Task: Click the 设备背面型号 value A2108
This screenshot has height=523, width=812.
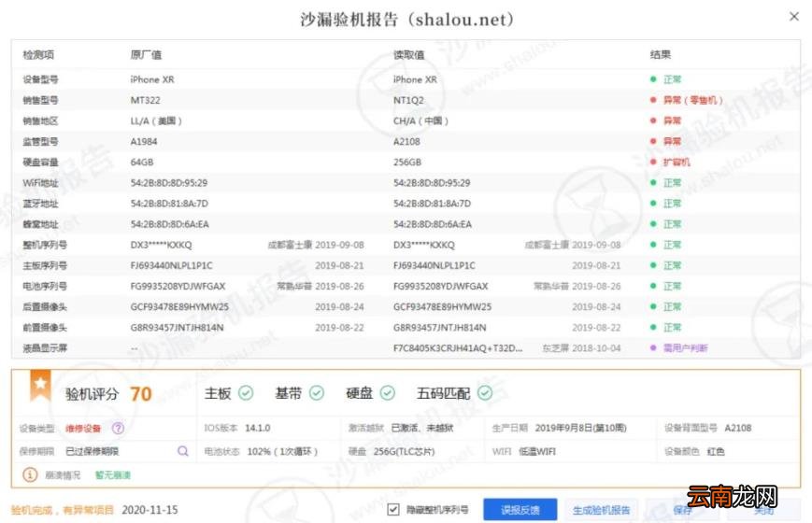Action: [738, 428]
